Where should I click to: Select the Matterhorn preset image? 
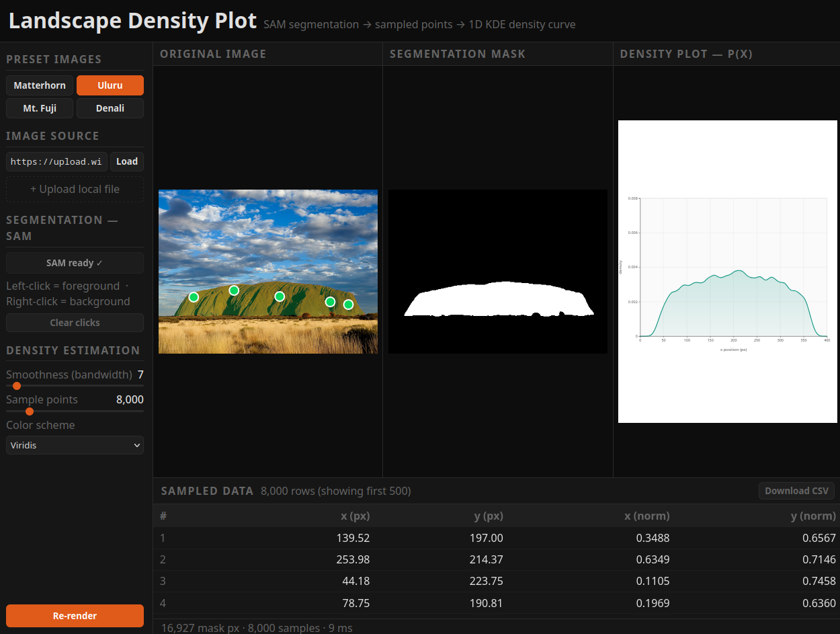pyautogui.click(x=40, y=85)
